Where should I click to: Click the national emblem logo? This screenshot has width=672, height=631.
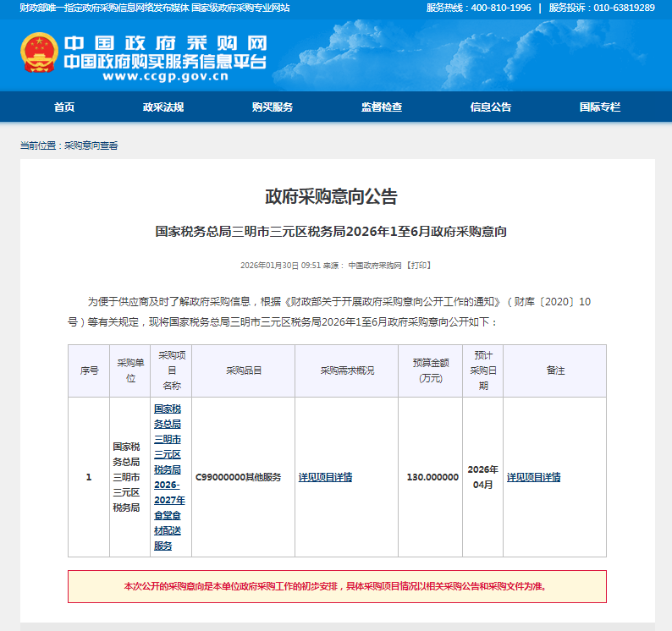(39, 52)
